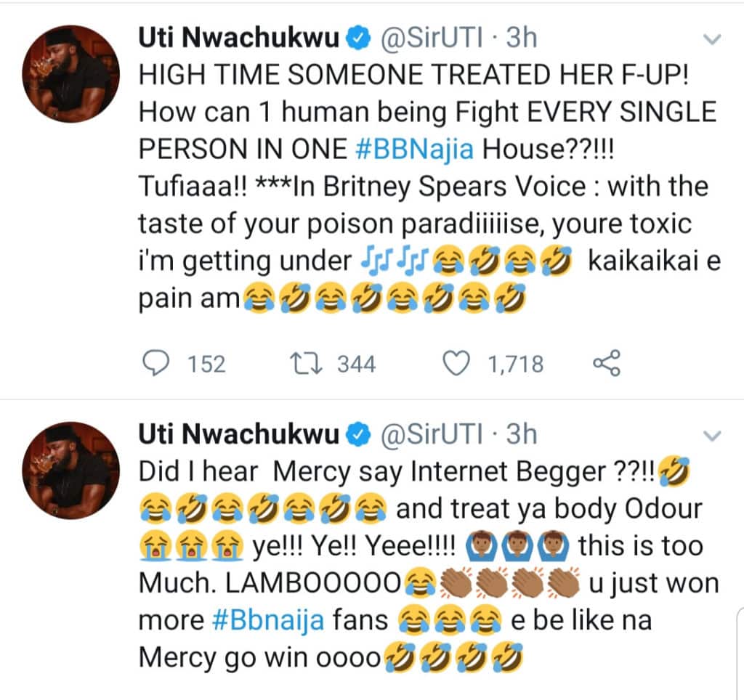Screen dimensions: 744x700
Task: Open the second tweet's dropdown chevron menu
Action: click(x=712, y=435)
